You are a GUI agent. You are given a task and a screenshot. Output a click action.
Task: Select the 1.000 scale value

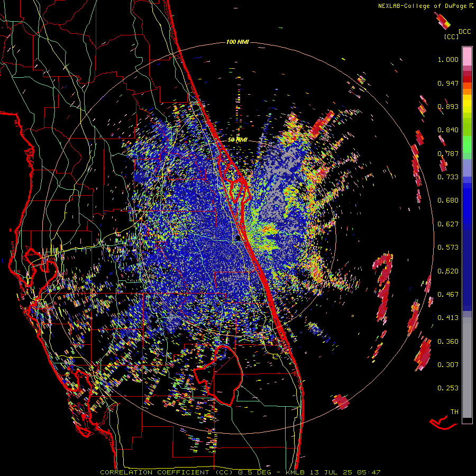[448, 59]
